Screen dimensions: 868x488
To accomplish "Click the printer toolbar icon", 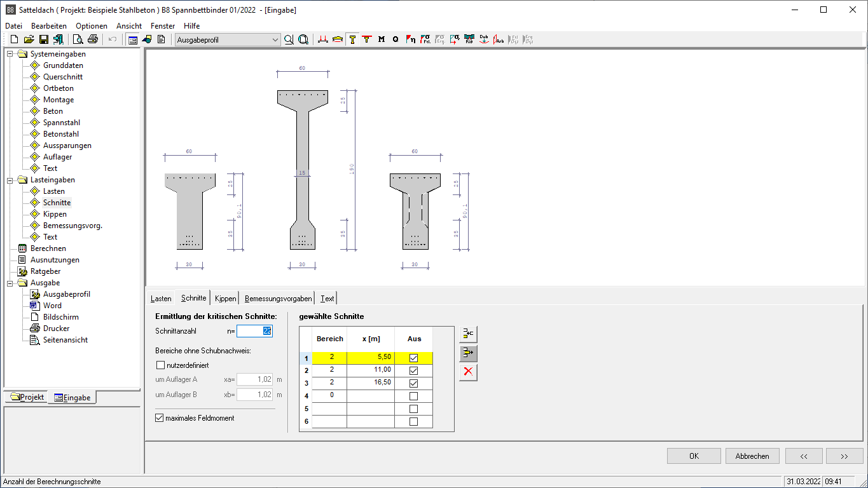I will click(93, 39).
